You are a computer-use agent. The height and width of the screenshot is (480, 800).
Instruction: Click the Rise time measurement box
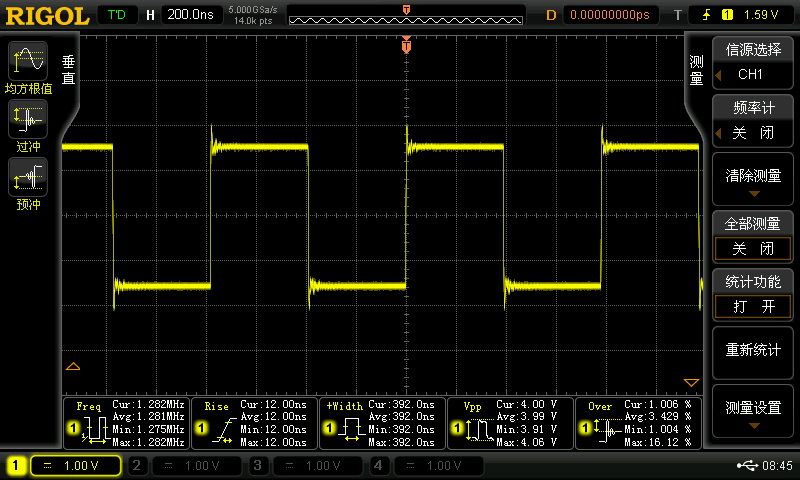[254, 424]
